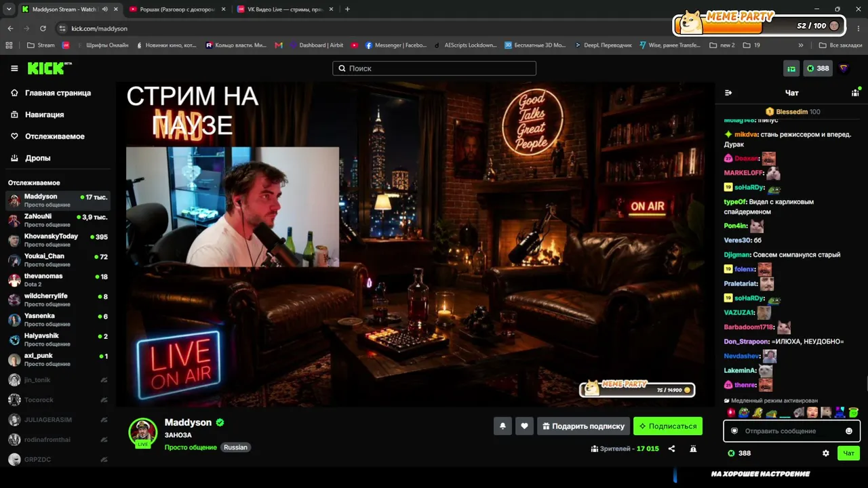Open Youkai_Chan channel in followed list

[58, 260]
